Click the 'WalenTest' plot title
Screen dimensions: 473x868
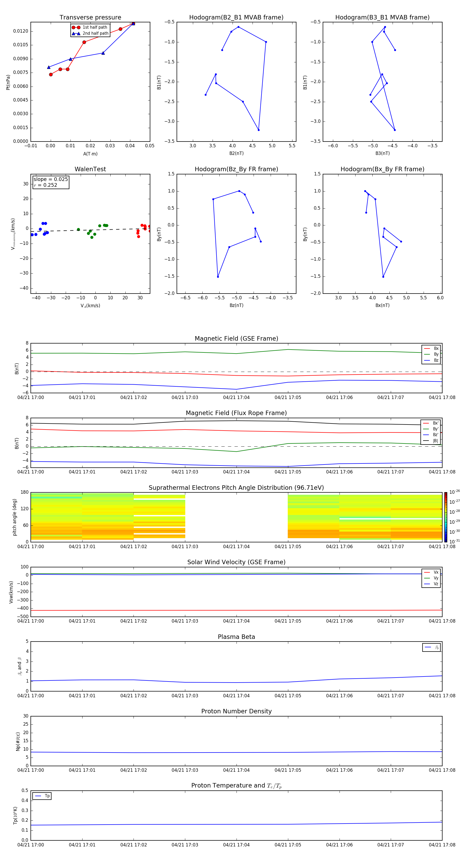tap(90, 169)
